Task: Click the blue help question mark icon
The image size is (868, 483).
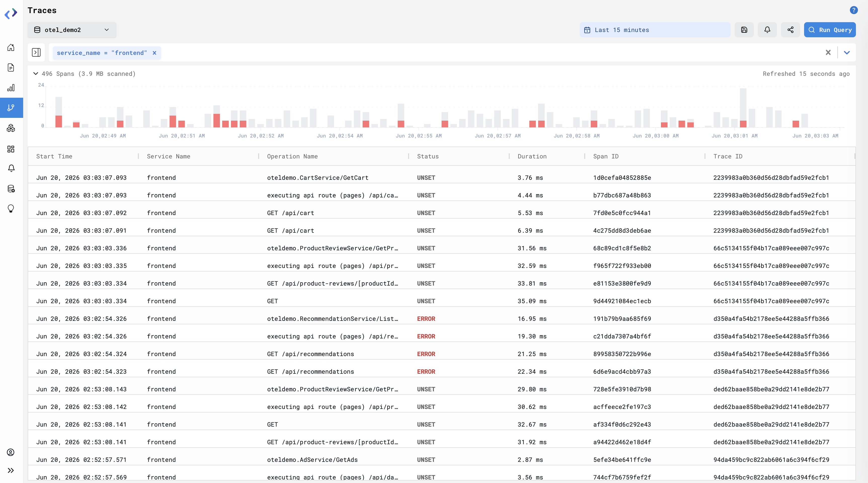Action: [853, 10]
